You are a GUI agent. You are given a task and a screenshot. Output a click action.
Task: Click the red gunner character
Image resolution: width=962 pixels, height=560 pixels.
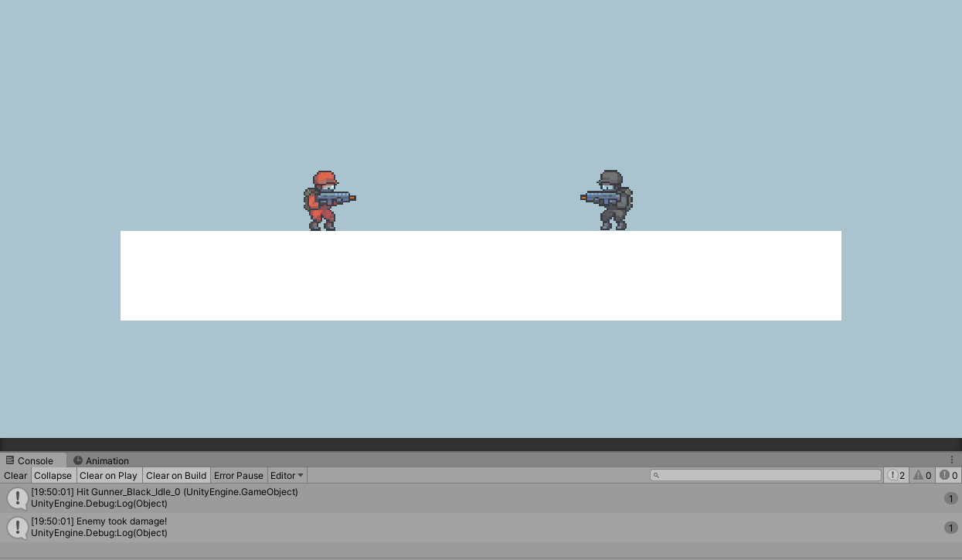[328, 201]
